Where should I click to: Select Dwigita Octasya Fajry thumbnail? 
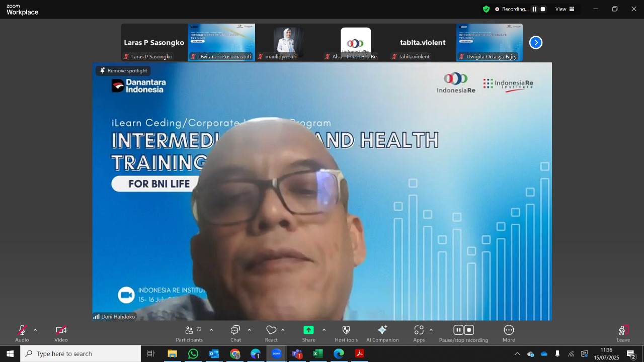[490, 42]
